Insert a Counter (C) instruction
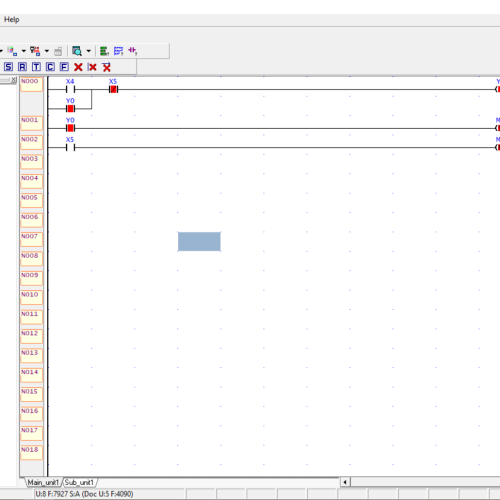This screenshot has height=500, width=500. click(x=50, y=67)
